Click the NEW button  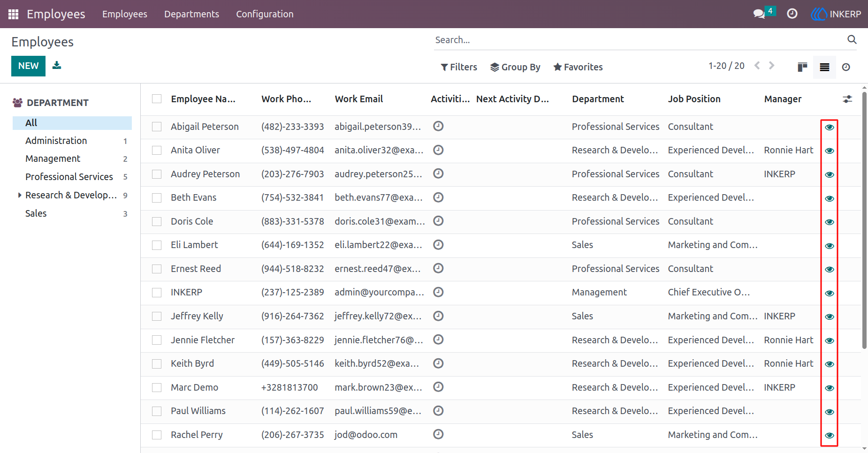click(29, 66)
